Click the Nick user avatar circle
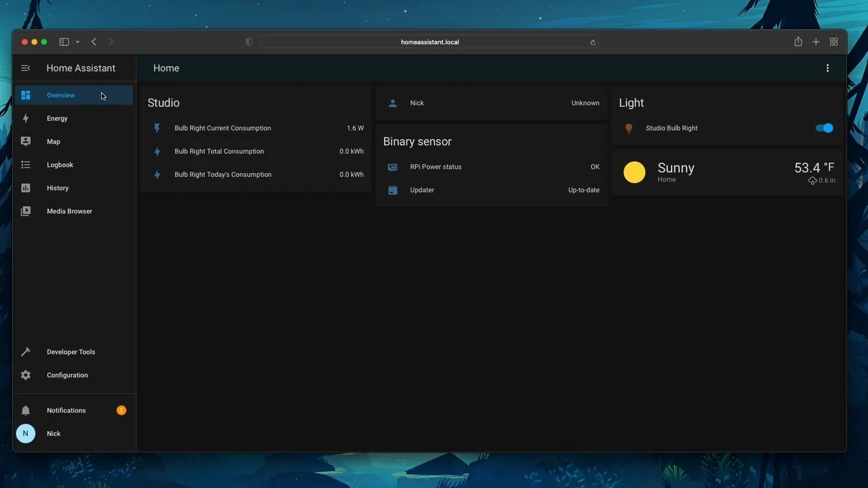 coord(26,434)
